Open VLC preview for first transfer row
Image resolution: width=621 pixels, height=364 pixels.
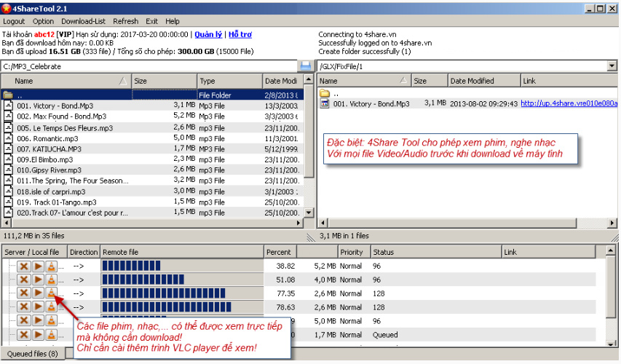[x=51, y=266]
